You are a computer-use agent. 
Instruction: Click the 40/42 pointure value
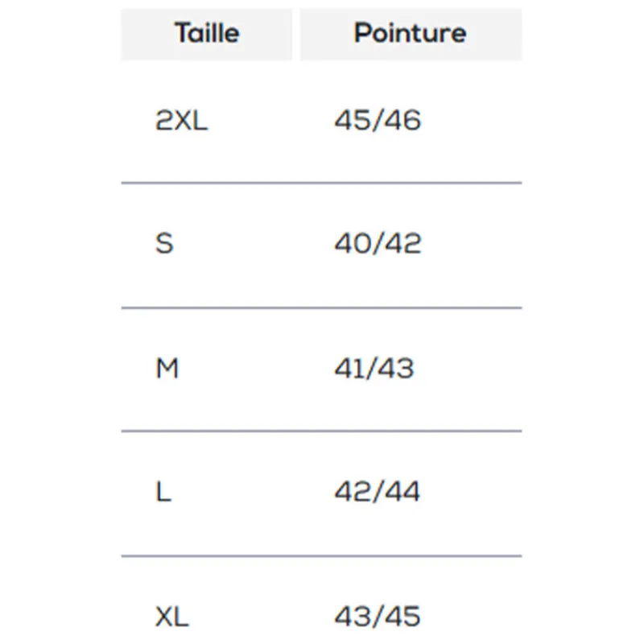tap(378, 243)
